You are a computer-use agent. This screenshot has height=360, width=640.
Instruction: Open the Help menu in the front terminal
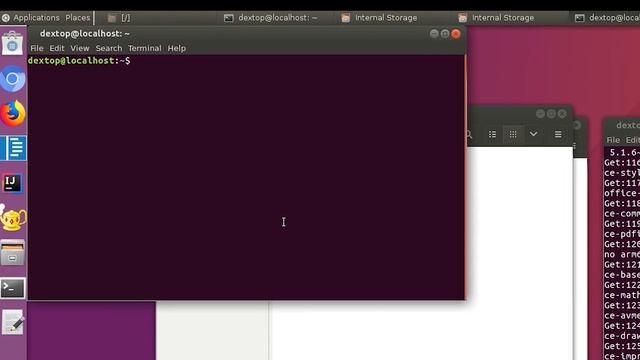pos(177,48)
